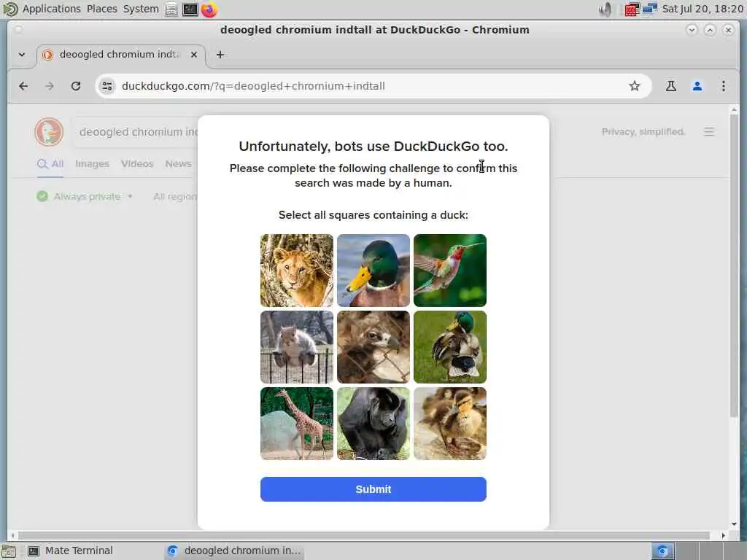Click the red calendar tray icon
The image size is (747, 560).
point(632,9)
